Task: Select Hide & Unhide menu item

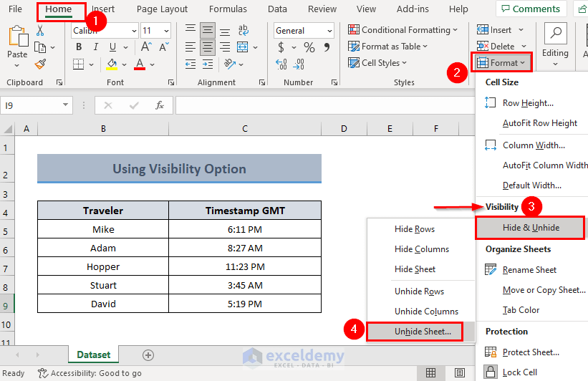Action: [x=530, y=228]
